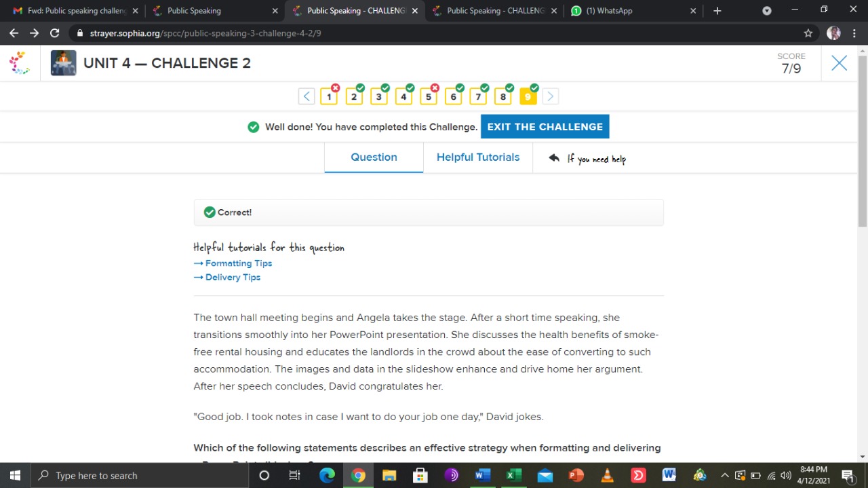Go to previous question using left chevron
Screen dimensions: 868x488
pyautogui.click(x=307, y=96)
